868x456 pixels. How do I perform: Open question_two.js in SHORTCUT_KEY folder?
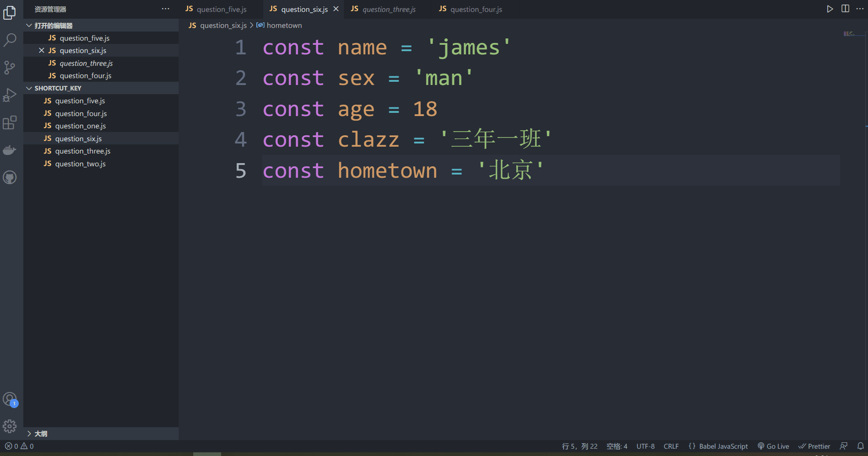coord(101,164)
